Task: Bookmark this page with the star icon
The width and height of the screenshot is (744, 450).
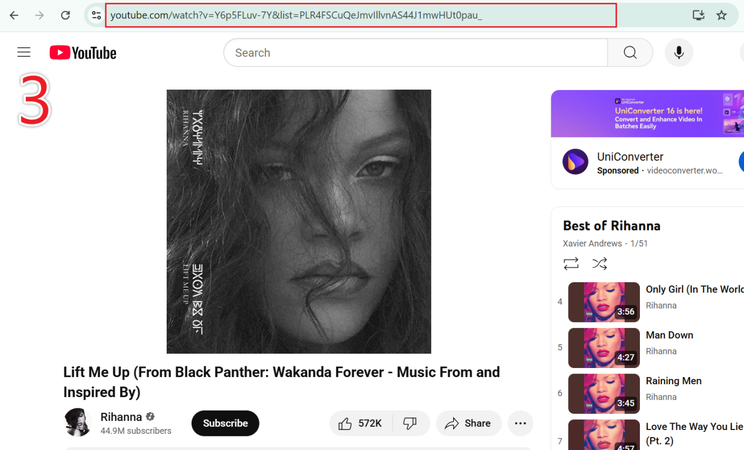Action: click(x=722, y=15)
